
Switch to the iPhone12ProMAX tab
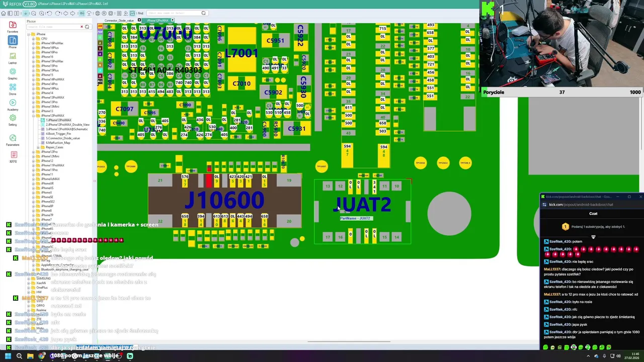tap(157, 21)
